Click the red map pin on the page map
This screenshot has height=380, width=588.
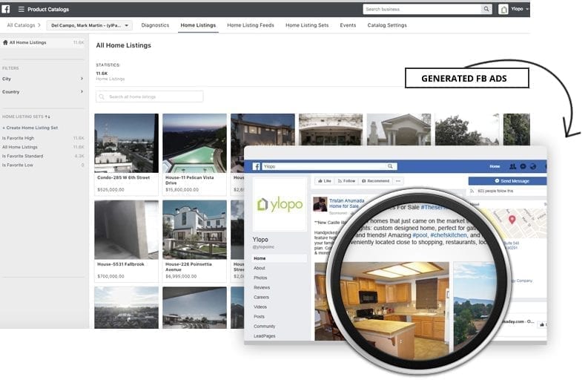coord(512,219)
